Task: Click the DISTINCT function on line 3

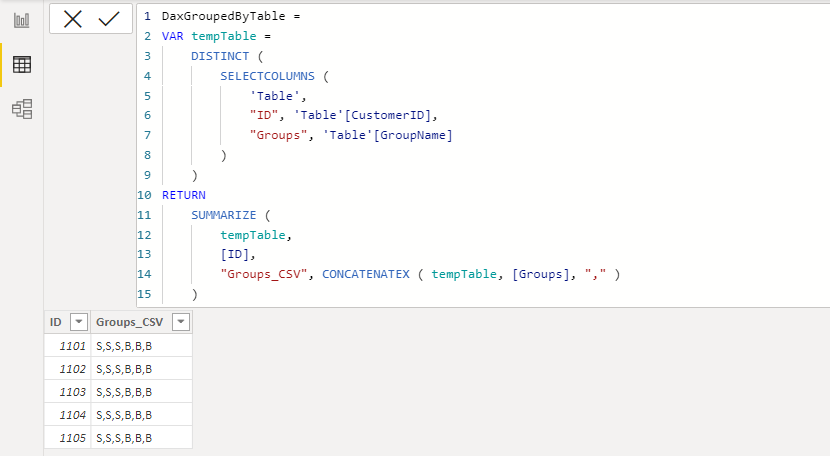Action: tap(220, 56)
